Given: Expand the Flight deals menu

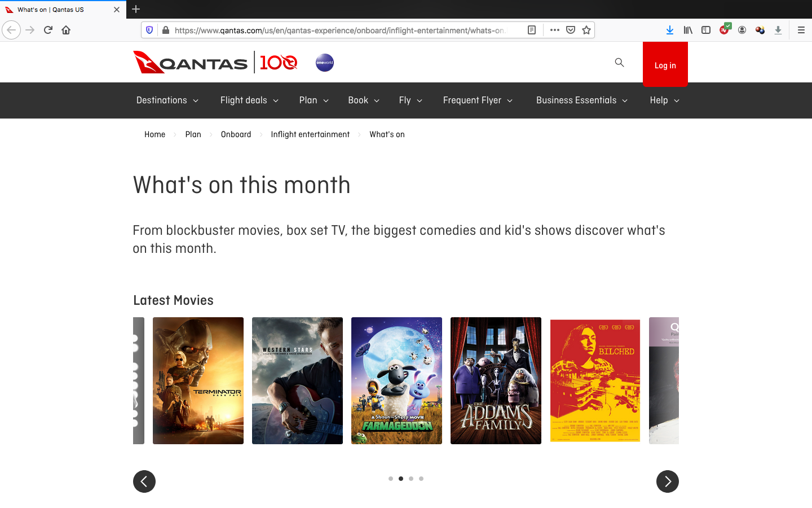Looking at the screenshot, I should [x=249, y=100].
